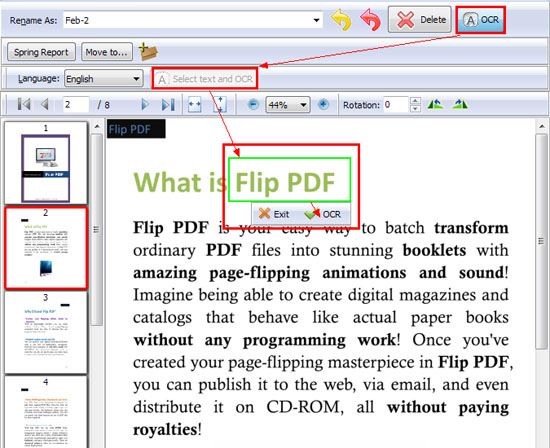This screenshot has height=448, width=550.
Task: Open the 44% zoom dropdown
Action: (x=288, y=105)
